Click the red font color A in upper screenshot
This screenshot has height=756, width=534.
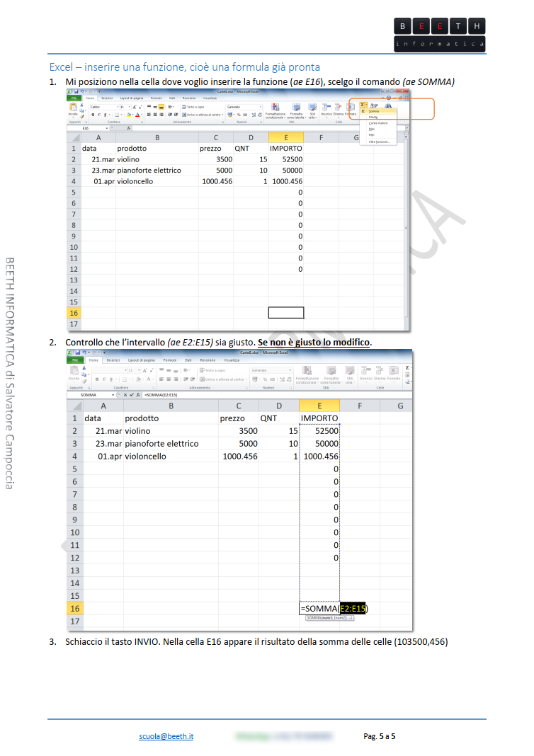[x=137, y=115]
